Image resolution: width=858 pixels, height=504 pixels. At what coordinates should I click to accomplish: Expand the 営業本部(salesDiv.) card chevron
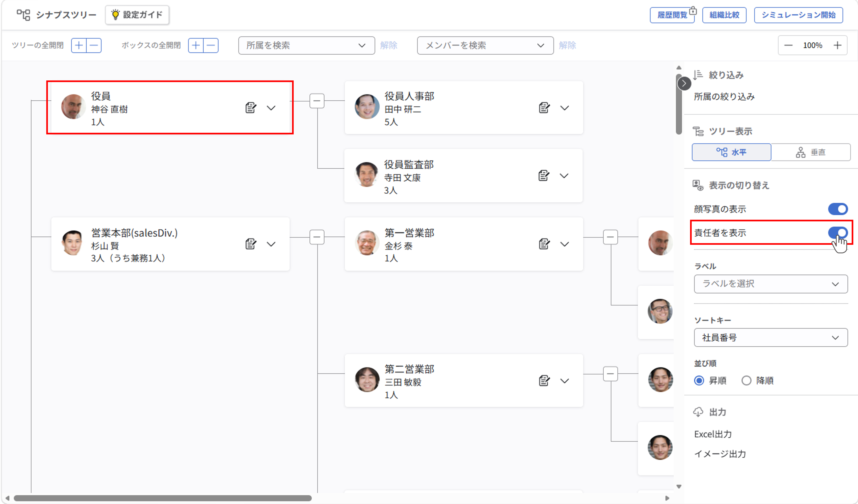click(271, 244)
